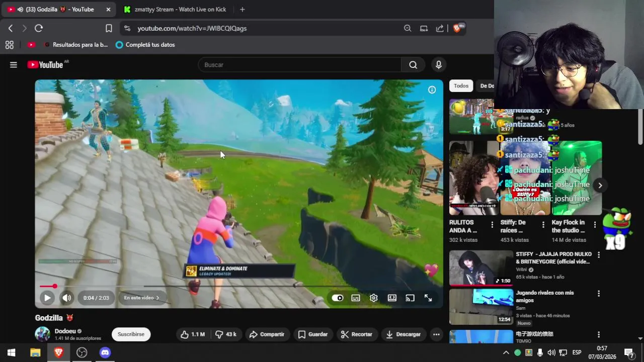This screenshot has width=644, height=362.
Task: Open the zoom magnifier in address bar
Action: (x=408, y=28)
